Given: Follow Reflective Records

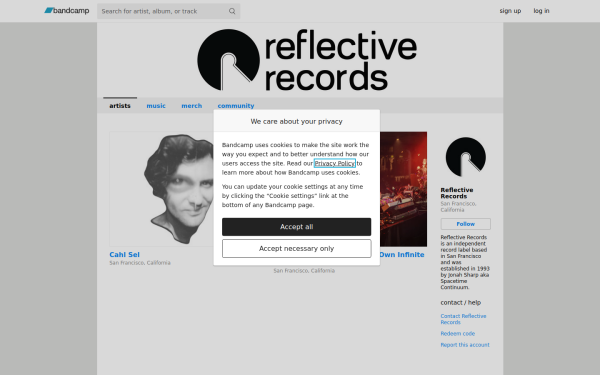Looking at the screenshot, I should click(x=466, y=224).
